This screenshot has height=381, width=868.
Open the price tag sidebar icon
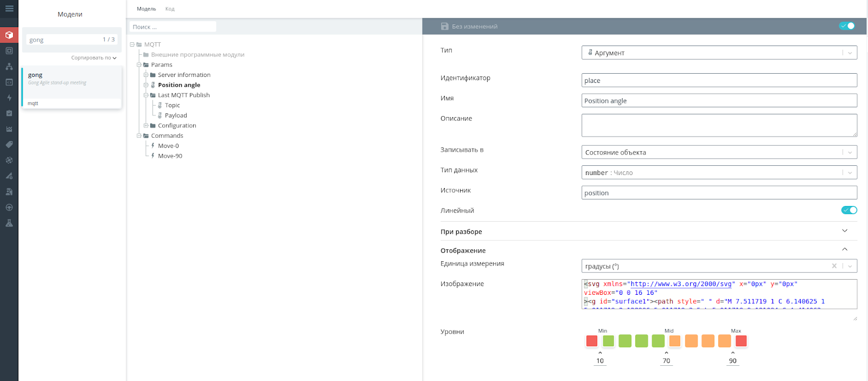pos(9,145)
